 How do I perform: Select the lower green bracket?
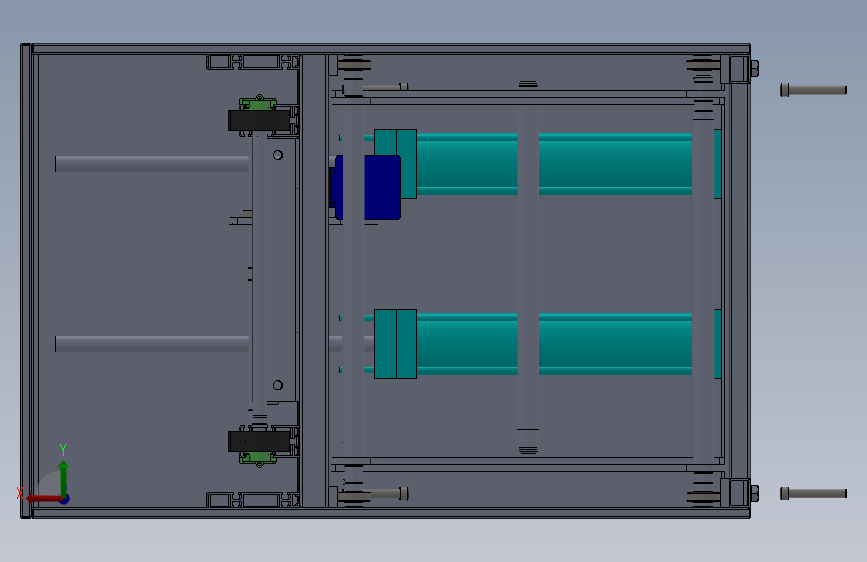tap(258, 459)
